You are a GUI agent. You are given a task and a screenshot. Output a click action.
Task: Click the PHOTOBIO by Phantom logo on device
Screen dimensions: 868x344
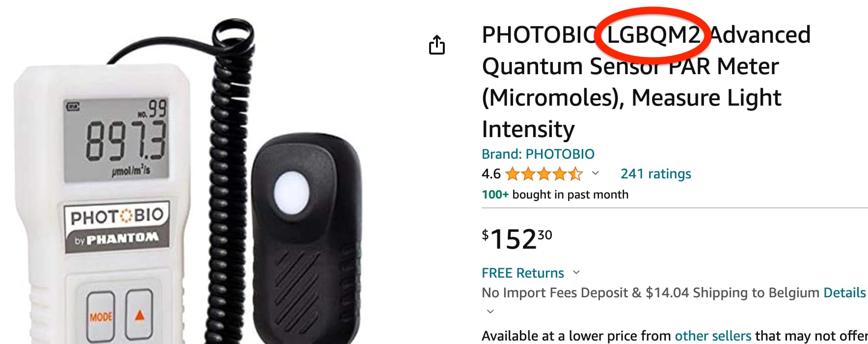pos(117,227)
